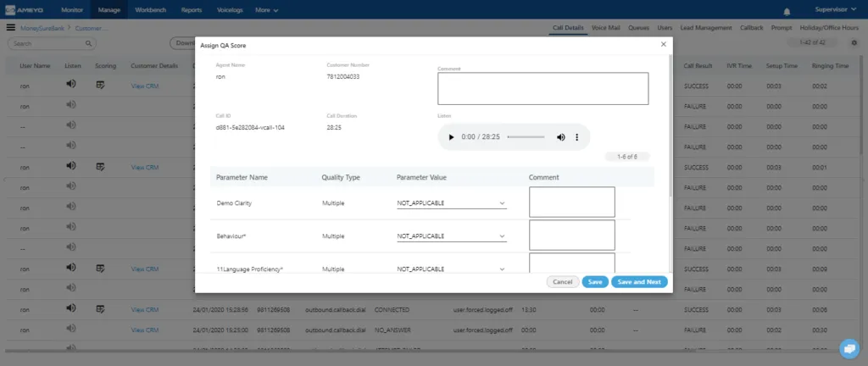Click the first row Listen speaker icon
Screen dimensions: 868x366
[70, 85]
